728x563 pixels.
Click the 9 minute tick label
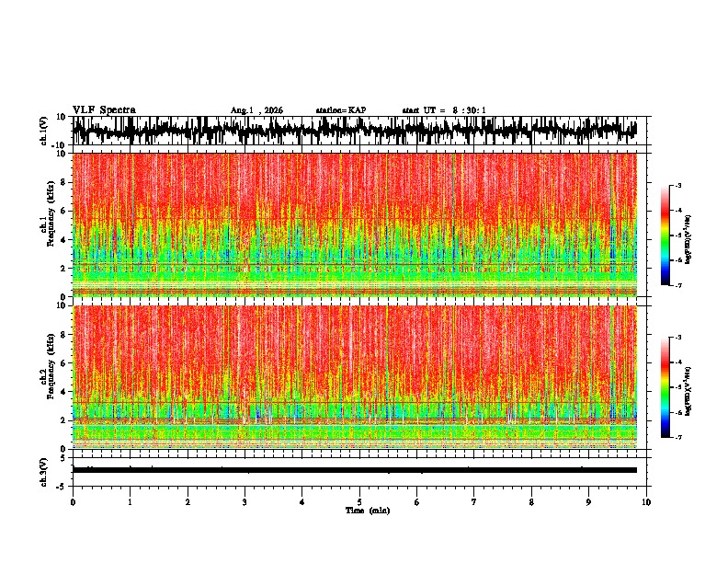click(x=588, y=502)
